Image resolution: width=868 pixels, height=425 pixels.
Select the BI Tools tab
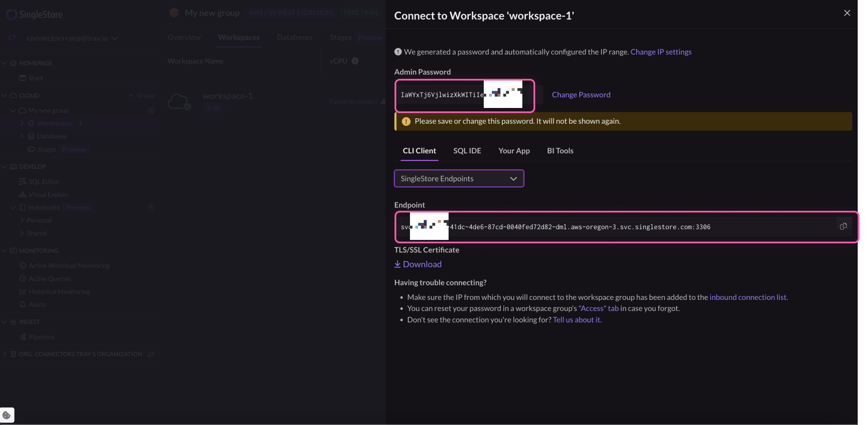[x=560, y=151]
